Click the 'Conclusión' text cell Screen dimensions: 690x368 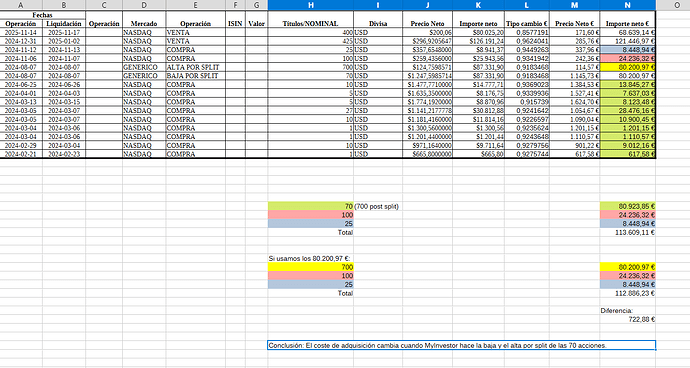tap(462, 346)
